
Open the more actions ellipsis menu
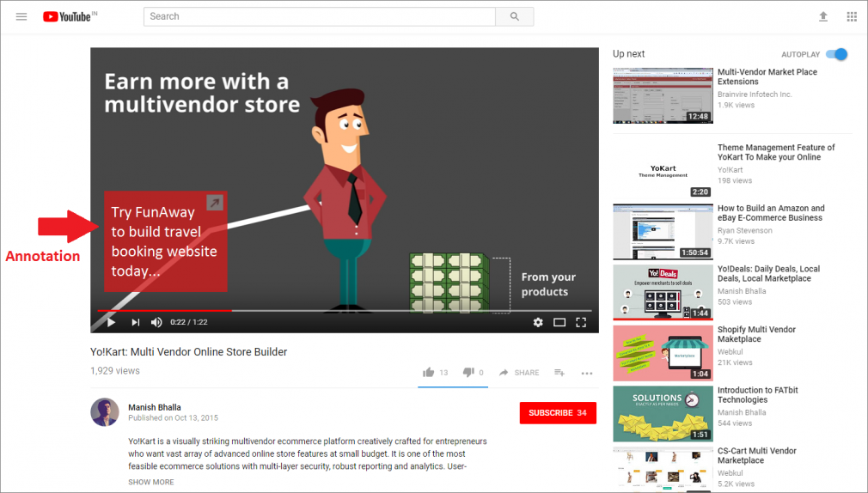coord(587,373)
